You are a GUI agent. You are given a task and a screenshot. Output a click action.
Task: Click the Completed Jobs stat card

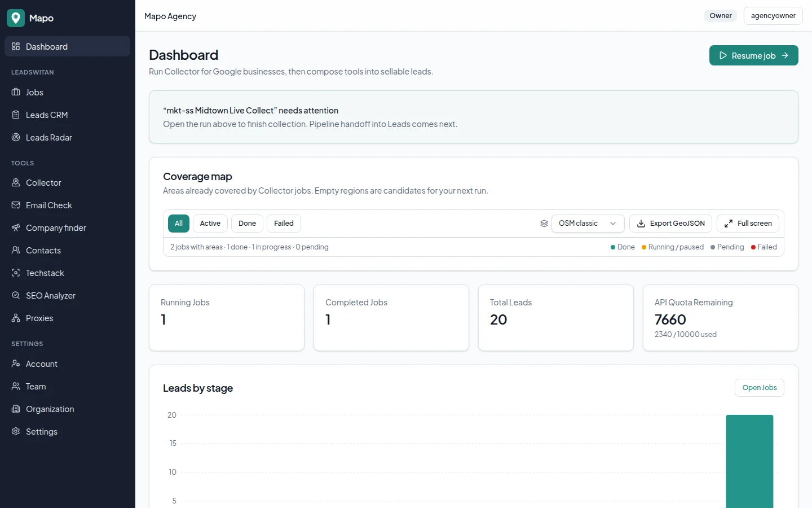tap(391, 318)
